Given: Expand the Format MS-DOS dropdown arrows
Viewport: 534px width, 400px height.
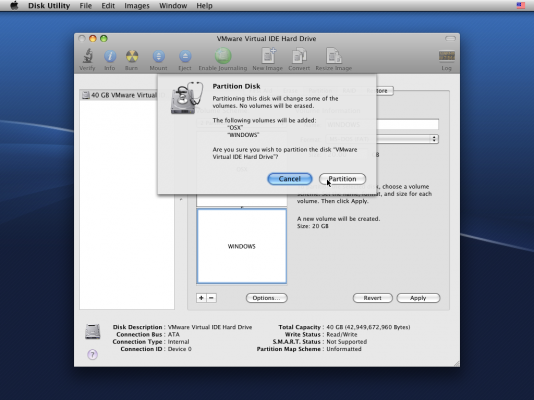Looking at the screenshot, I should [434, 139].
